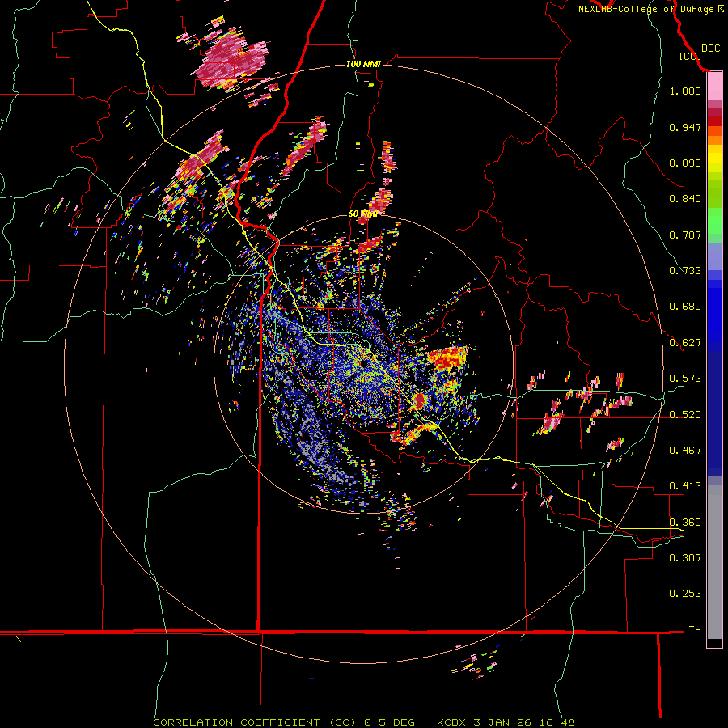The width and height of the screenshot is (728, 728).
Task: Click the 0.413 scale label
Action: coord(685,486)
